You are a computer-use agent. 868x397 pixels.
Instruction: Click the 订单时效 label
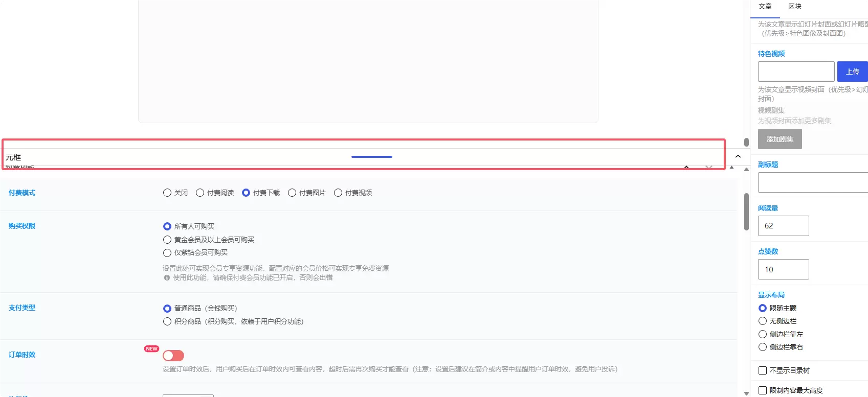point(22,355)
